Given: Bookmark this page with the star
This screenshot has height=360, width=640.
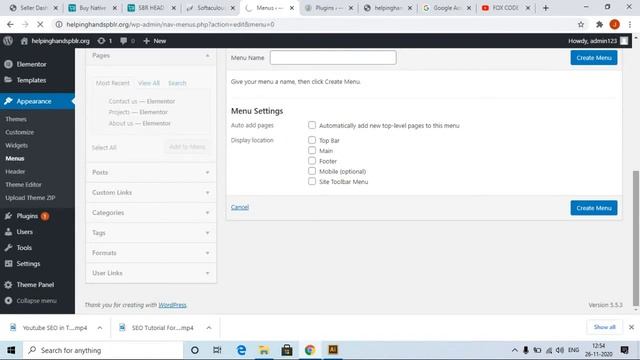Looking at the screenshot, I should [x=581, y=24].
